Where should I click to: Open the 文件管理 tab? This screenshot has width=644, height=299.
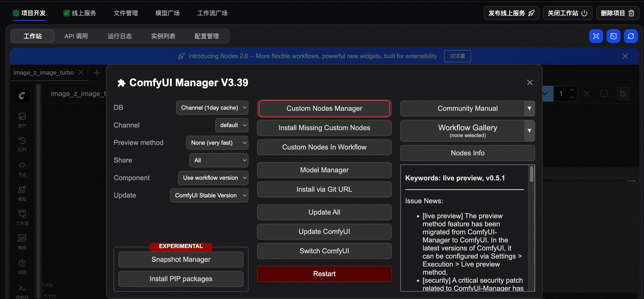tap(126, 13)
